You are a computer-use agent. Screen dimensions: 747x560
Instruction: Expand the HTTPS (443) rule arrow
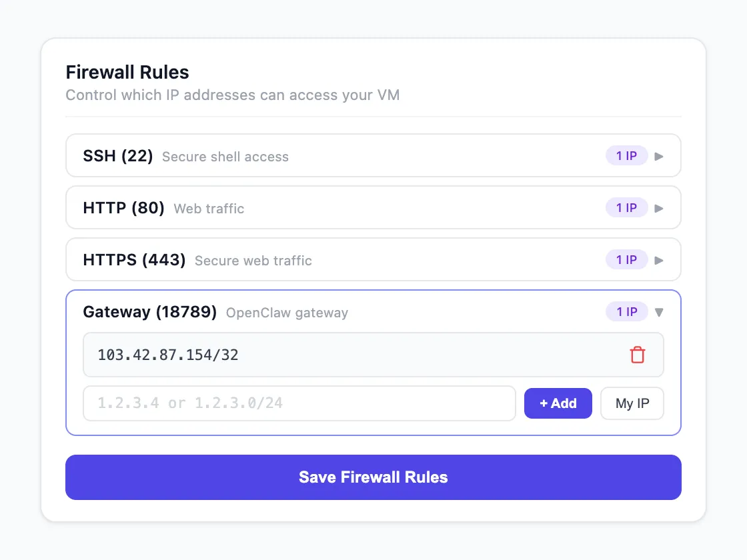pyautogui.click(x=659, y=260)
